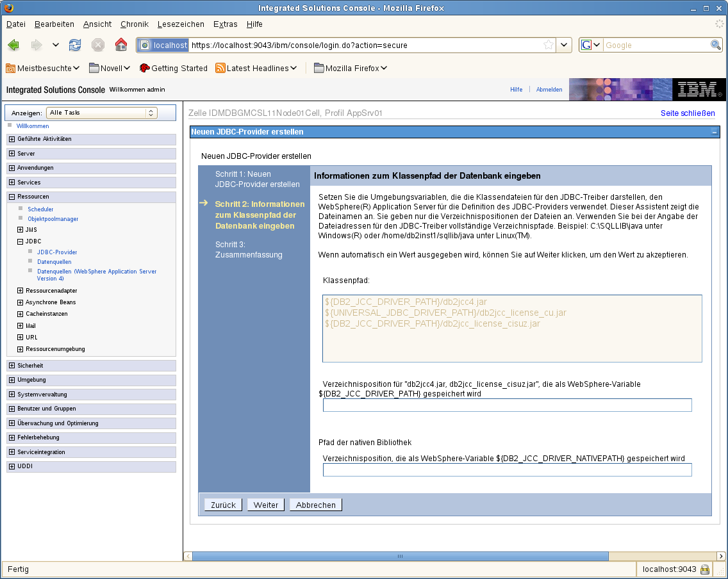Expand the Benutzer und Gruppen section
Viewport: 728px width, 579px height.
click(x=12, y=409)
